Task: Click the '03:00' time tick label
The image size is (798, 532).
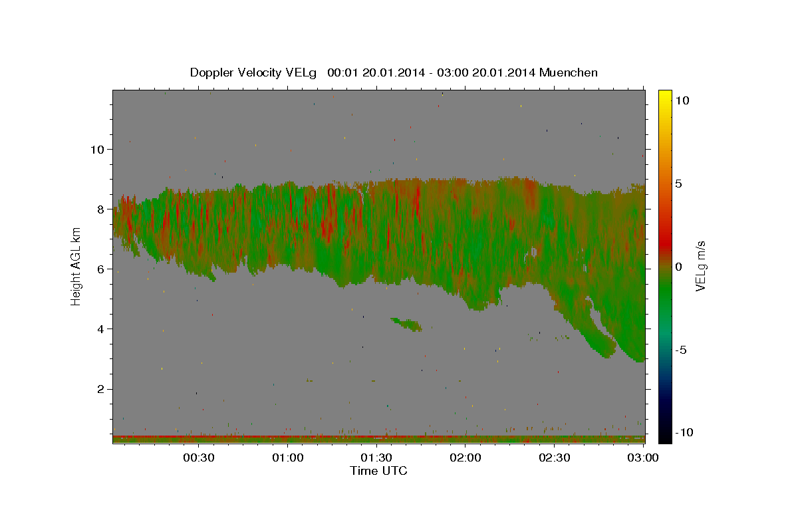Action: pos(643,458)
